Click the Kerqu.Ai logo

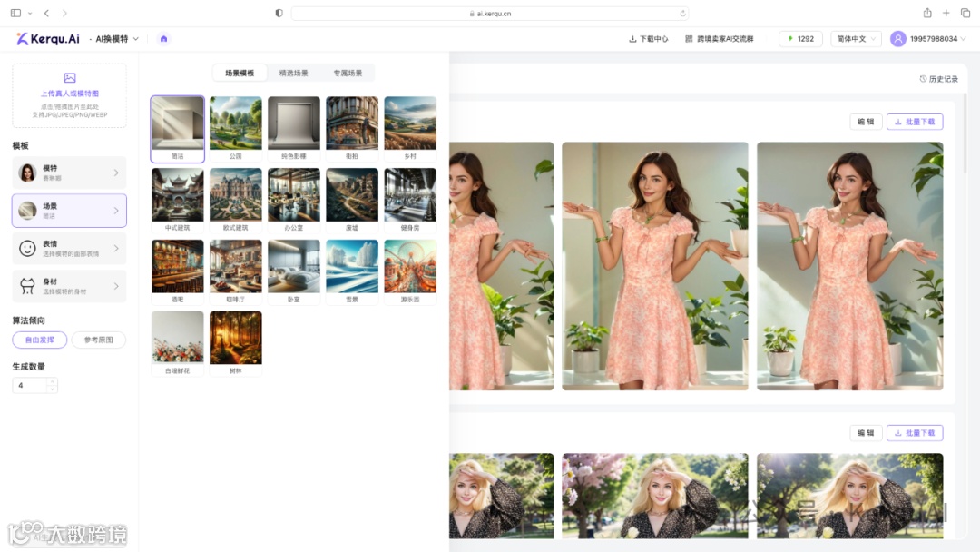[48, 39]
